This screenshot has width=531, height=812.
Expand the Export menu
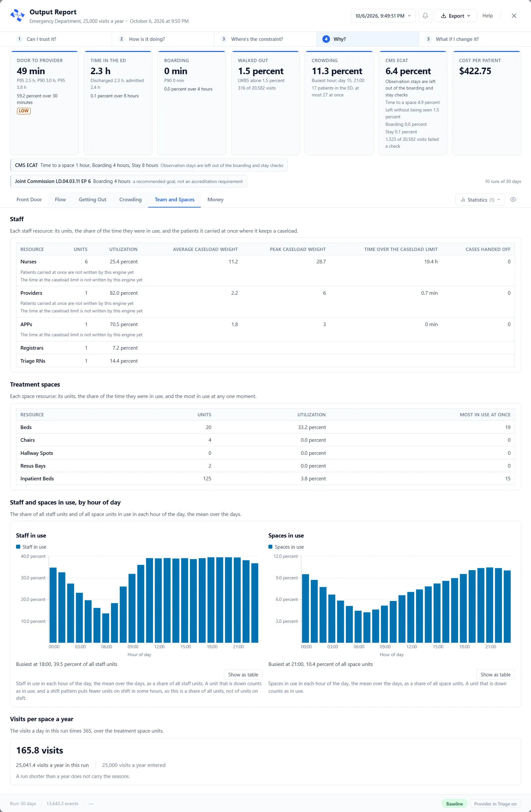pos(455,16)
